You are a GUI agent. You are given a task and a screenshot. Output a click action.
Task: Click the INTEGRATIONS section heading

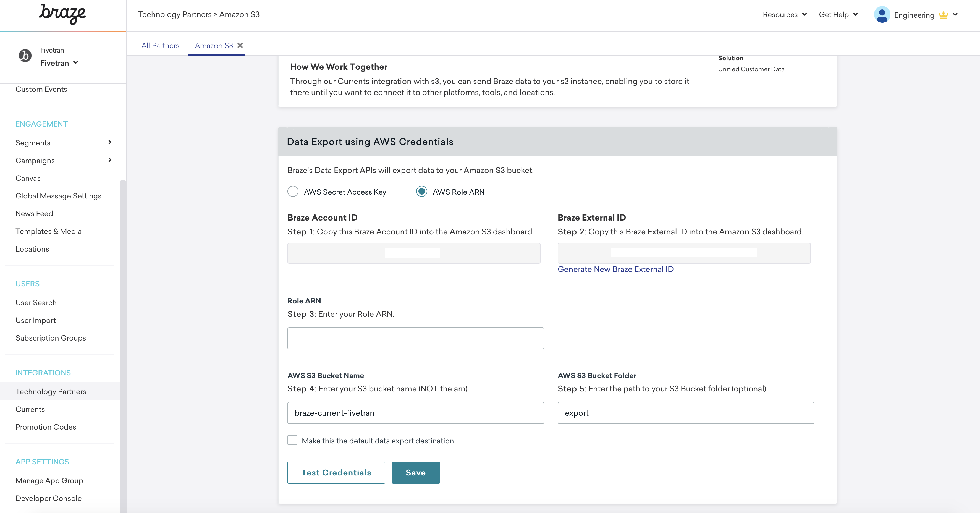click(43, 373)
